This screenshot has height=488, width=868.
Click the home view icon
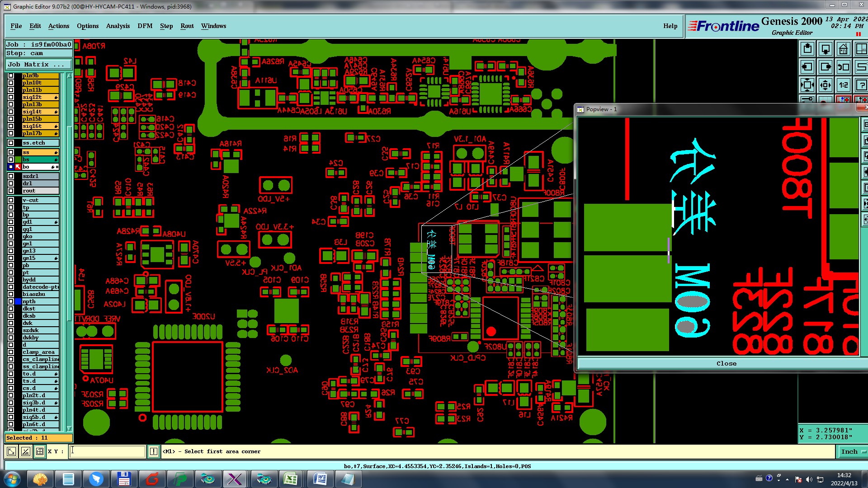(x=844, y=49)
